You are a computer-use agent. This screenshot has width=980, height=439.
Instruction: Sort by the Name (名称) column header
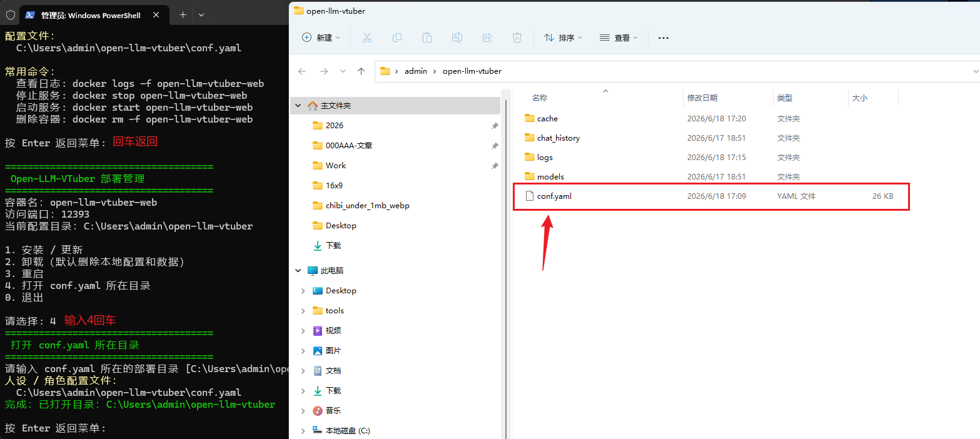coord(540,98)
